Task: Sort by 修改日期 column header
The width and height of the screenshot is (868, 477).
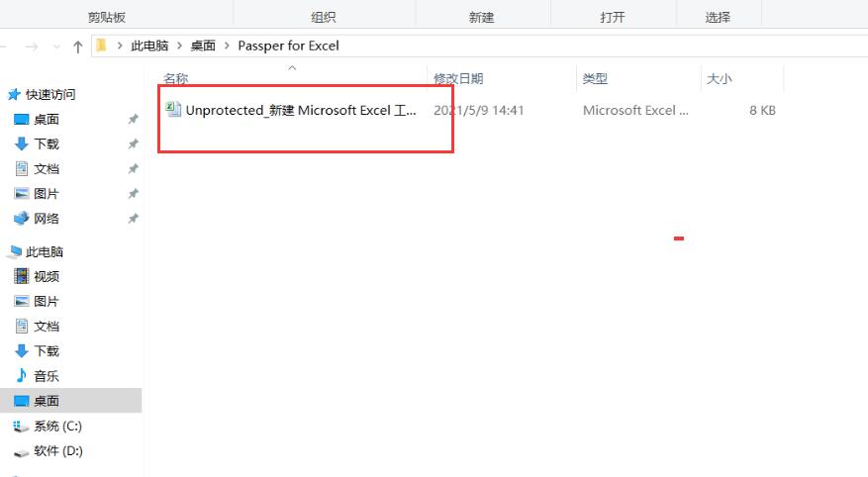Action: tap(458, 78)
